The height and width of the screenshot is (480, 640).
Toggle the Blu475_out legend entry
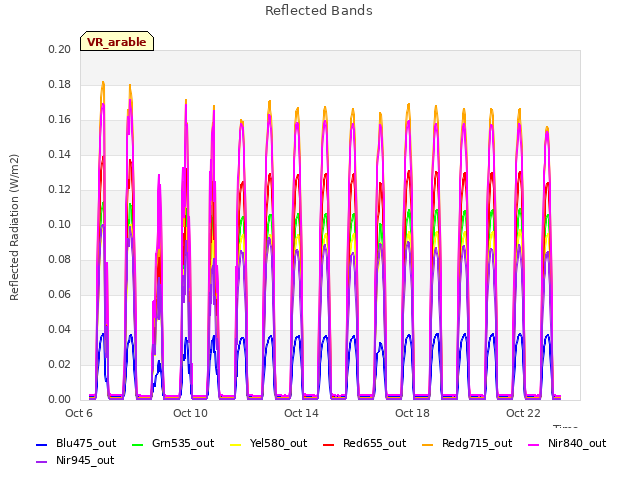point(76,443)
